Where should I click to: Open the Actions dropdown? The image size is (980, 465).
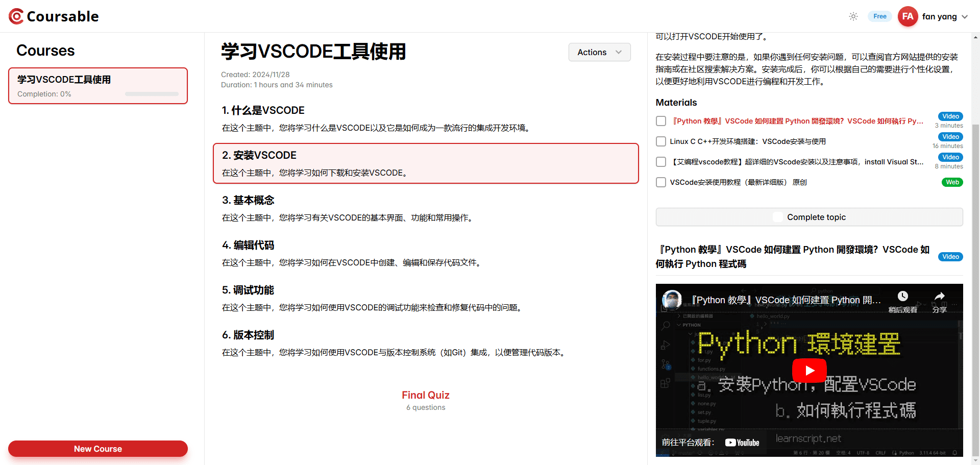pyautogui.click(x=599, y=52)
